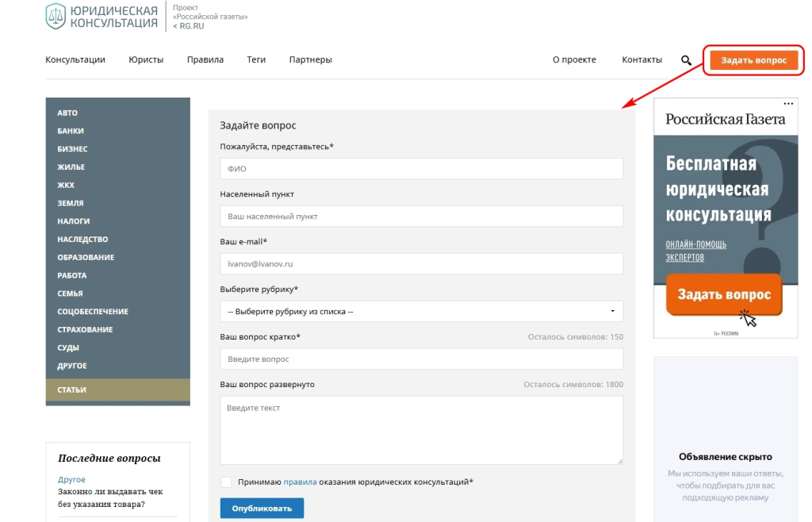Viewport: 812px width, 522px height.
Task: Open search via magnifier icon
Action: click(686, 60)
